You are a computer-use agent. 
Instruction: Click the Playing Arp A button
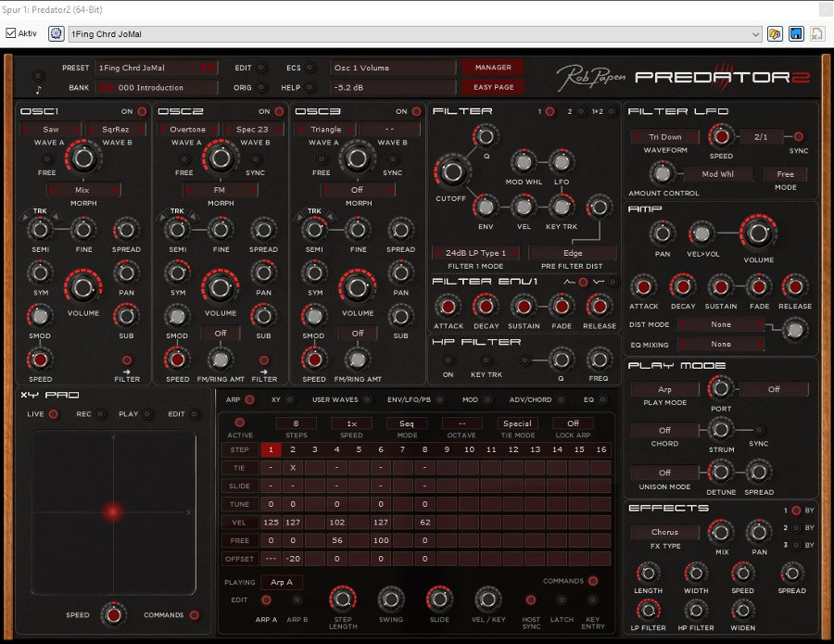pyautogui.click(x=282, y=582)
